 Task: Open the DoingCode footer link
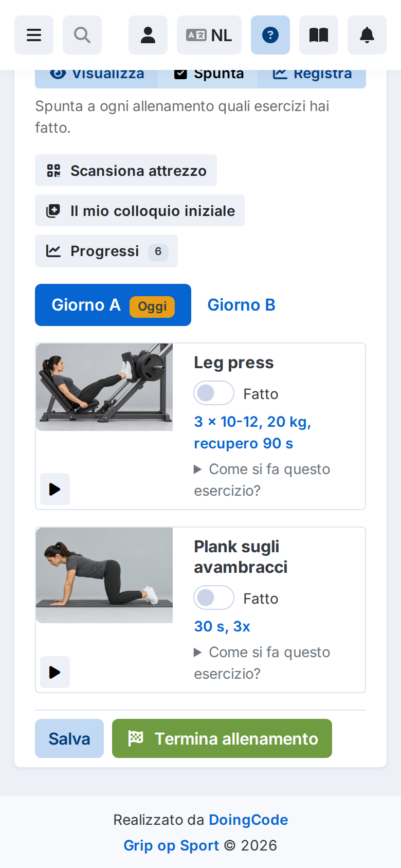(248, 820)
